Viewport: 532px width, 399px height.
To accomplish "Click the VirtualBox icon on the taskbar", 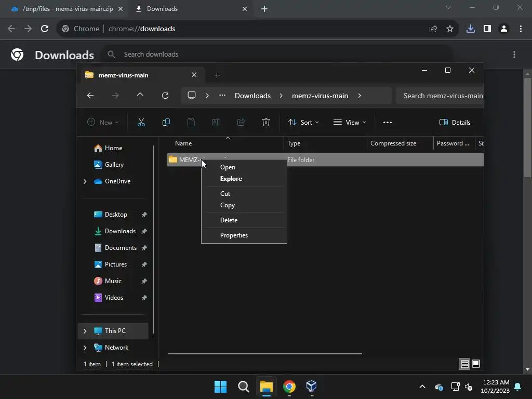I will [312, 386].
